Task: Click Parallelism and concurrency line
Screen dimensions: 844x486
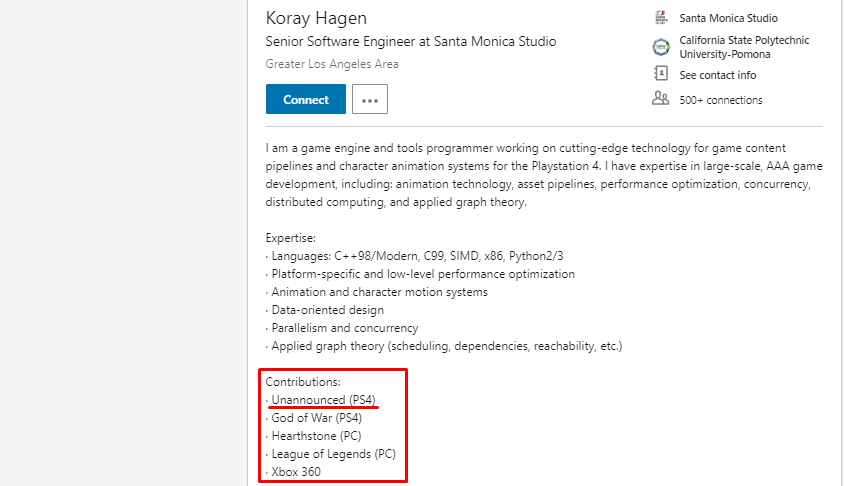Action: (x=342, y=328)
